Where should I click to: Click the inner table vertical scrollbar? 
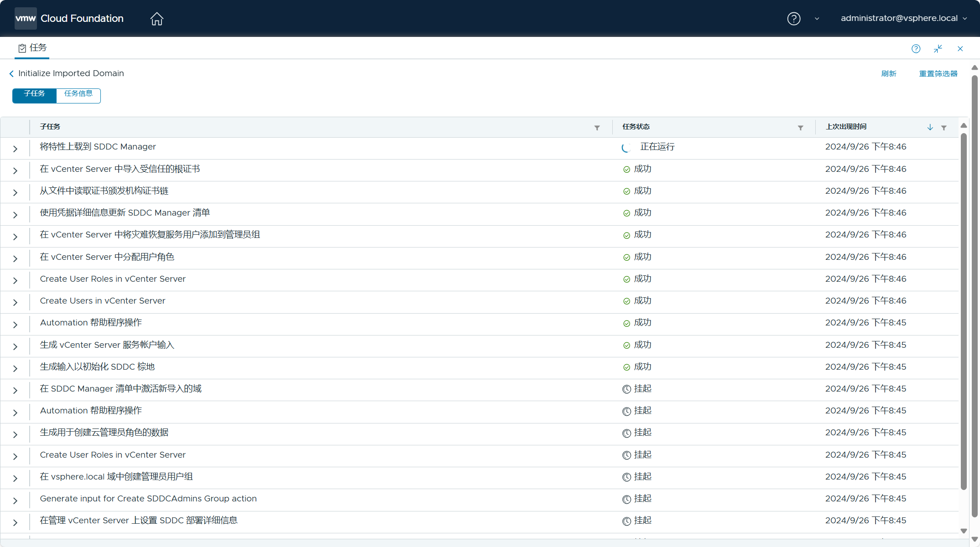click(x=964, y=311)
